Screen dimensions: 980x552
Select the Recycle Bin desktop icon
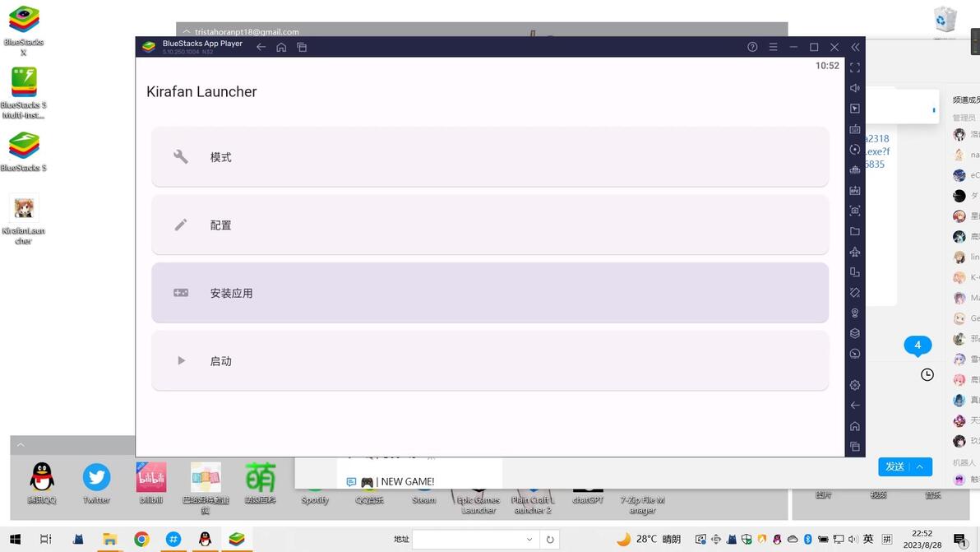[x=945, y=20]
